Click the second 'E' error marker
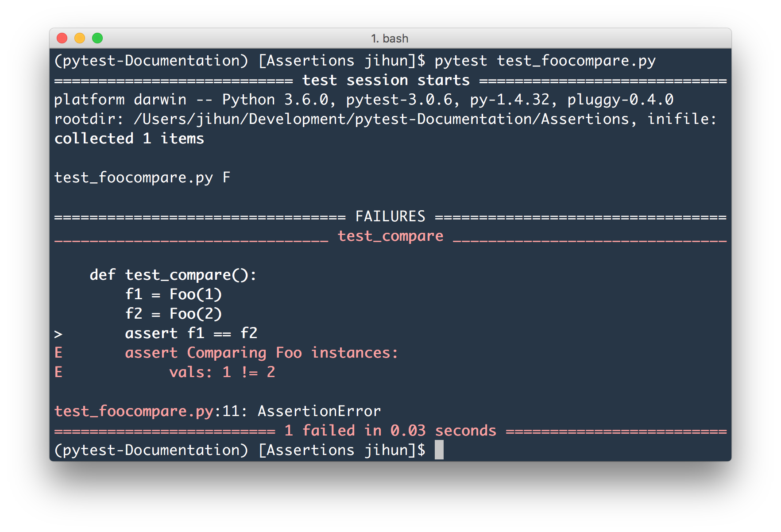 coord(58,372)
